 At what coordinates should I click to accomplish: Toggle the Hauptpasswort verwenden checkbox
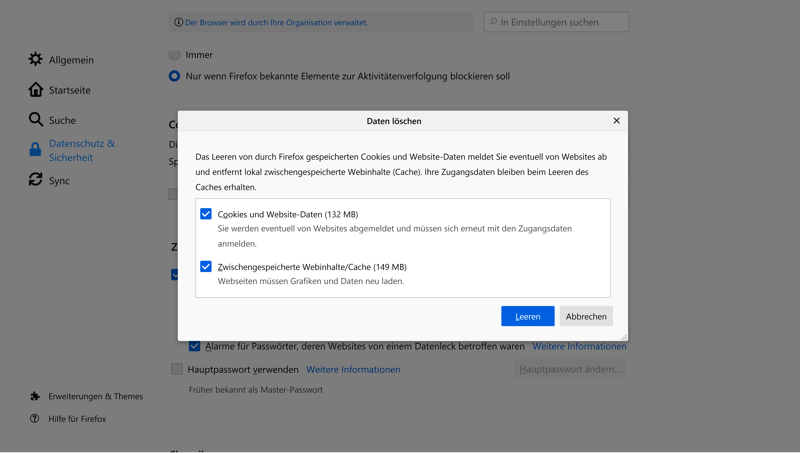[x=177, y=369]
